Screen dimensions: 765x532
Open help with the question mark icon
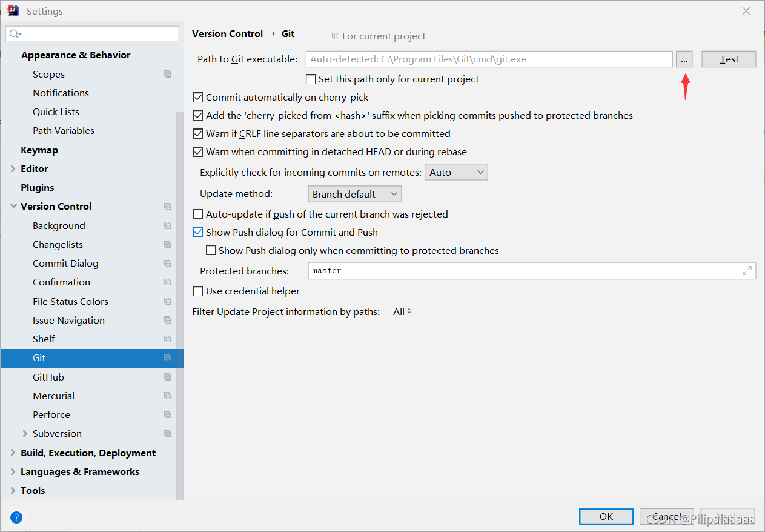[x=16, y=517]
